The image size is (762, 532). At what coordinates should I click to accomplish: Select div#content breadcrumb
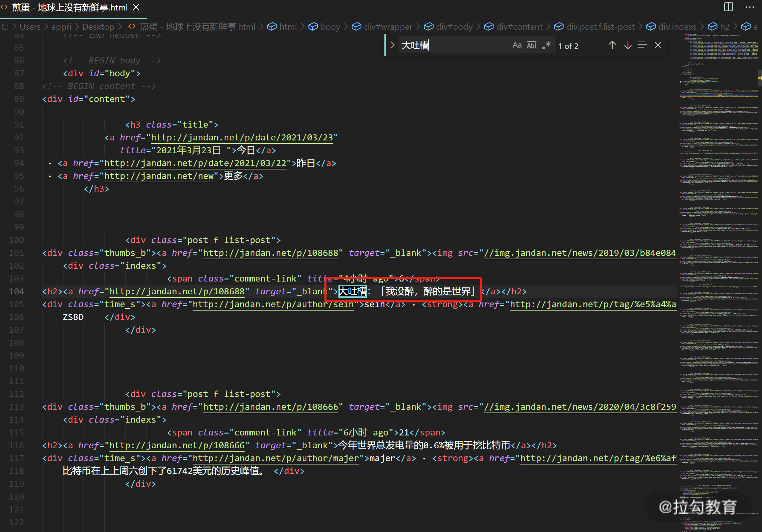pyautogui.click(x=519, y=27)
